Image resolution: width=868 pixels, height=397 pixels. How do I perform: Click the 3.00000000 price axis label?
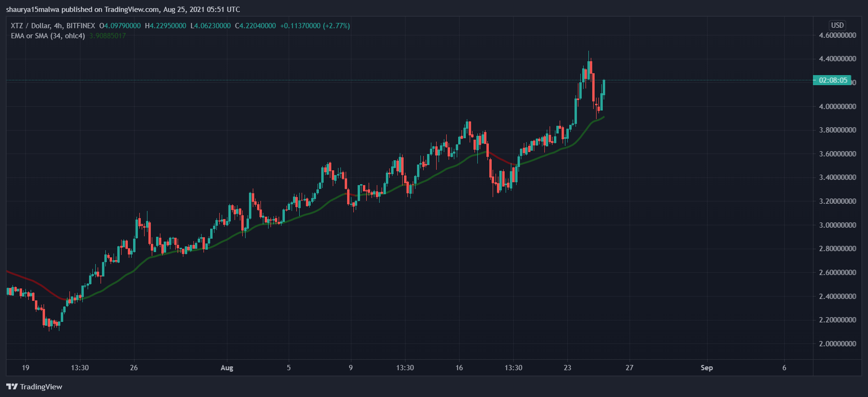(x=837, y=225)
